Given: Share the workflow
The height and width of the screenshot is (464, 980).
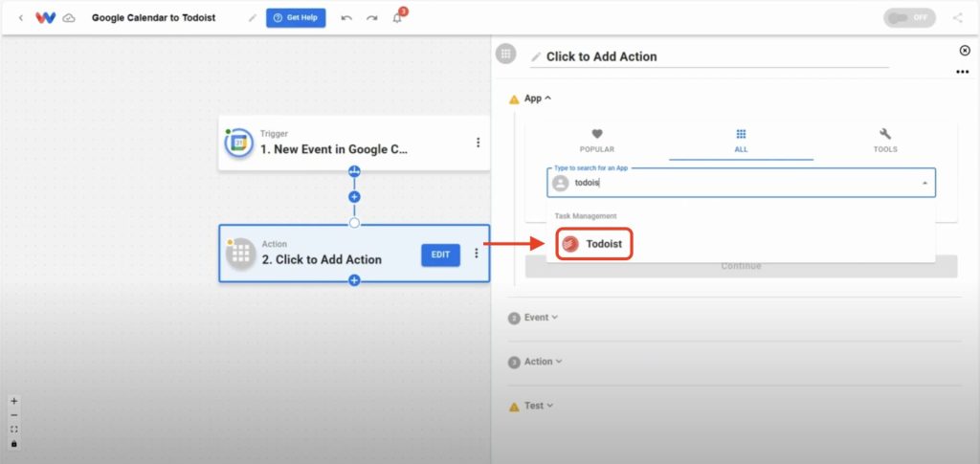Looking at the screenshot, I should pos(957,17).
